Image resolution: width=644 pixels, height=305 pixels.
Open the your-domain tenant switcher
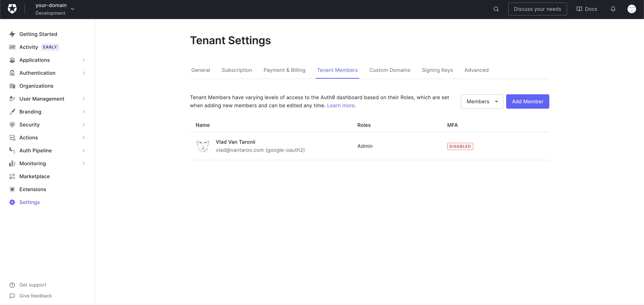click(55, 9)
